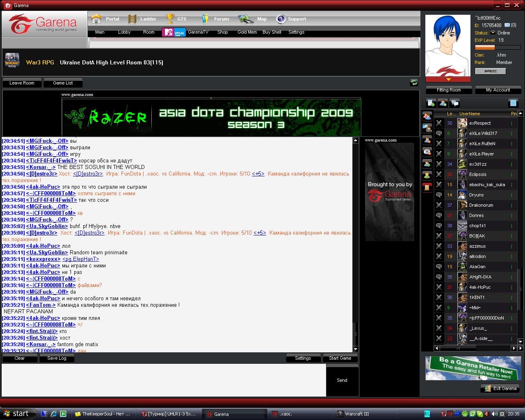Click the green person sidebar icon
This screenshot has height=420, width=525.
(x=427, y=176)
